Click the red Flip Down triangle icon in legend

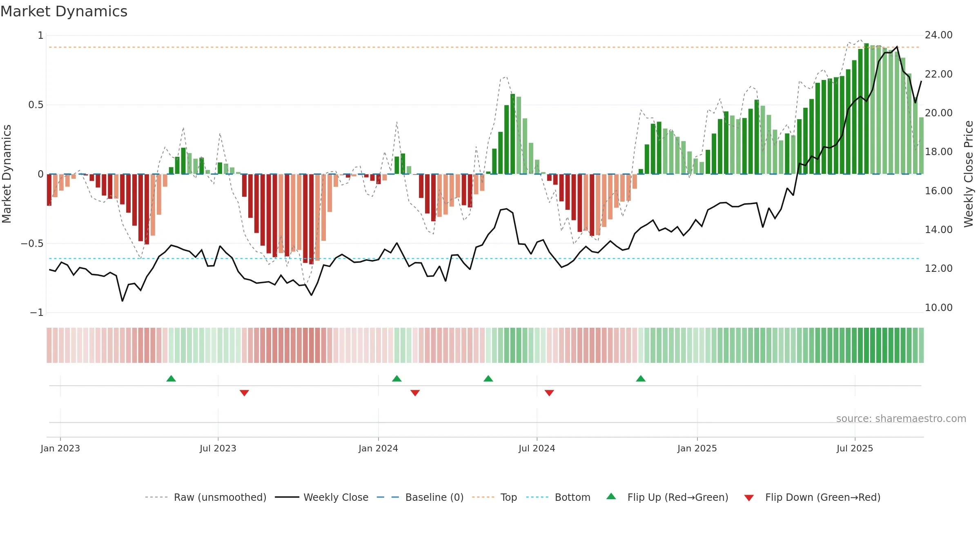[x=749, y=498]
